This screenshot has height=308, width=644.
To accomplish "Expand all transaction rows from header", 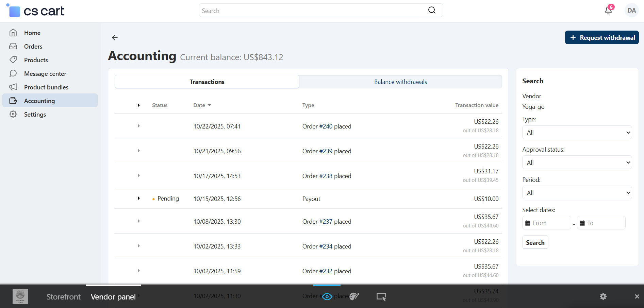I will click(x=139, y=105).
